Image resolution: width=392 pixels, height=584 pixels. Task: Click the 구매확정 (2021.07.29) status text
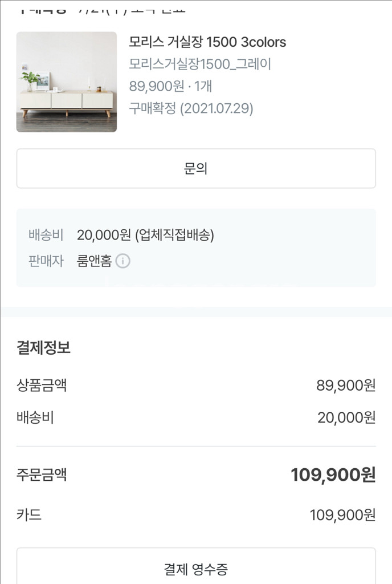[191, 108]
